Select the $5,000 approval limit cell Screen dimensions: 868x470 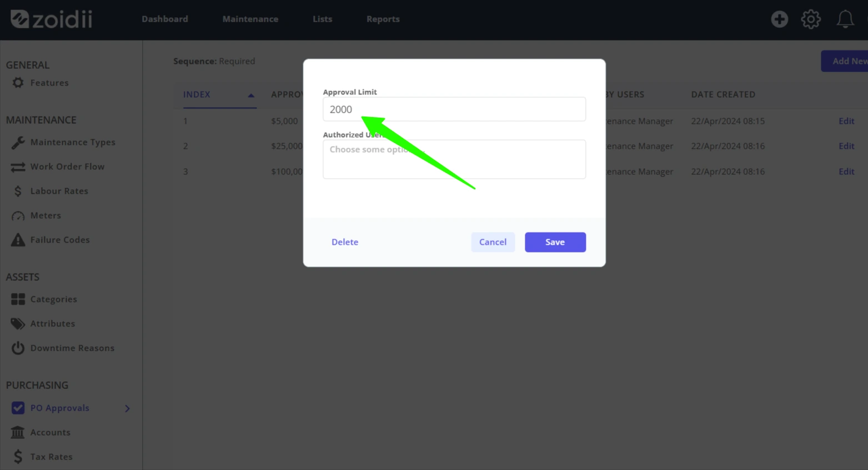pos(284,121)
